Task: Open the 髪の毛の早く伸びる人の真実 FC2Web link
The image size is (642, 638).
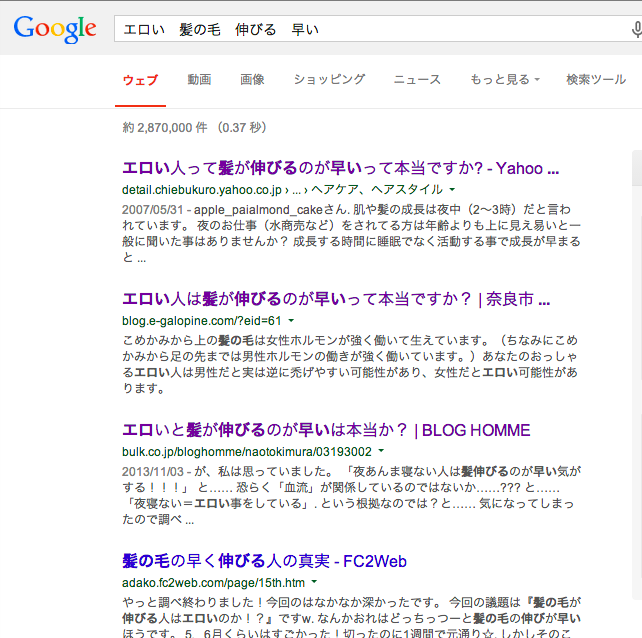Action: [x=264, y=561]
